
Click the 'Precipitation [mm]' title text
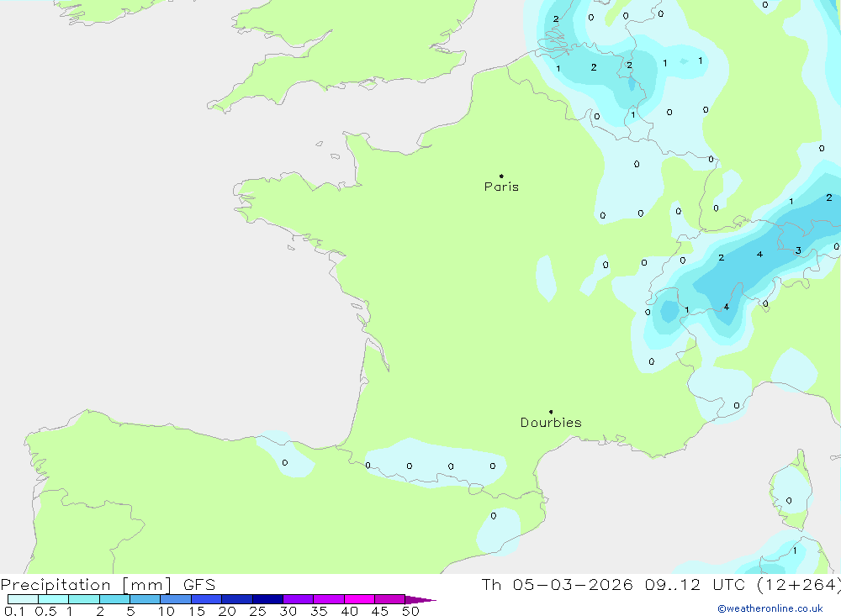pos(86,585)
